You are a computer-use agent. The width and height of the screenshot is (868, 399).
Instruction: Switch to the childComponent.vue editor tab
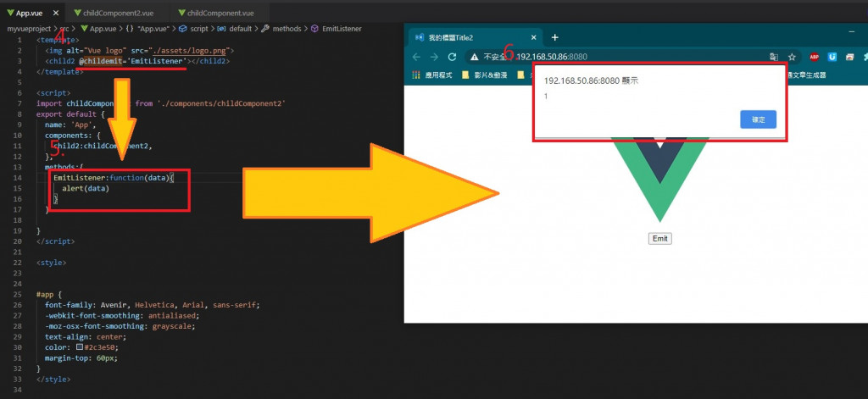[218, 13]
